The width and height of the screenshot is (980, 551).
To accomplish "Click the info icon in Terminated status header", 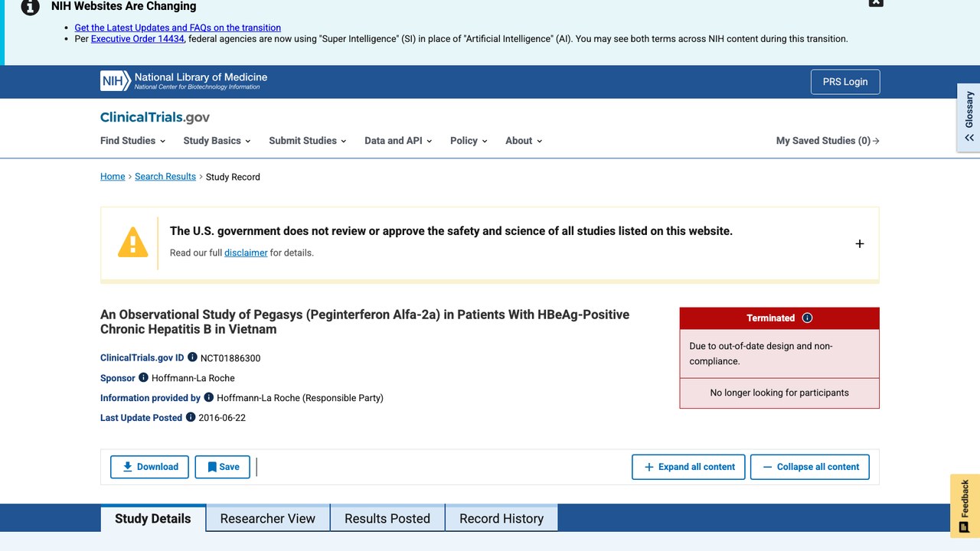I will (807, 318).
